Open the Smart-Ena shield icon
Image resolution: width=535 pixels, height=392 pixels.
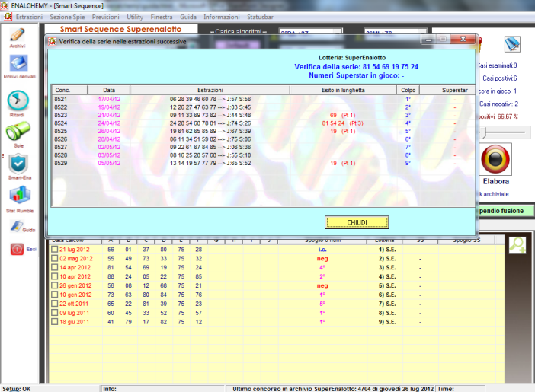(18, 164)
